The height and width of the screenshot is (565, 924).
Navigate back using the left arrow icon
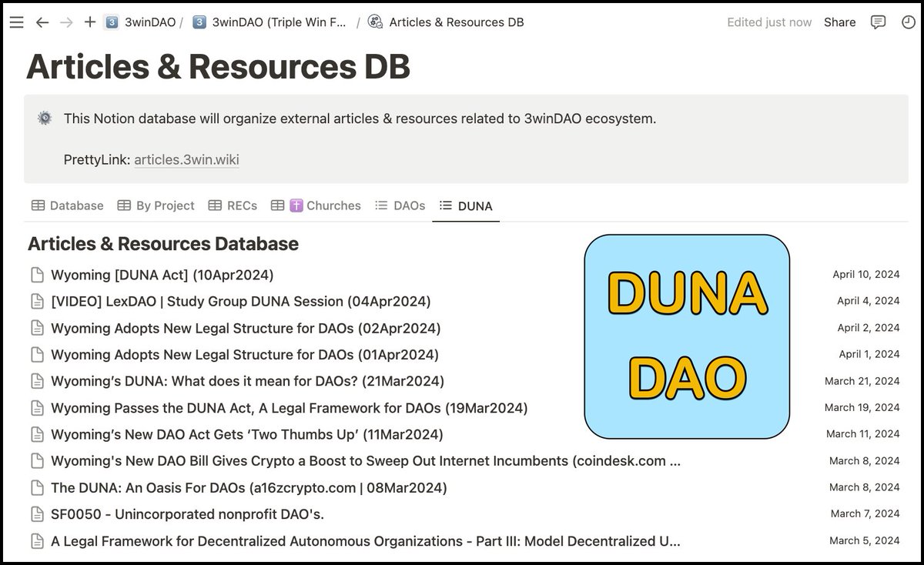click(42, 22)
